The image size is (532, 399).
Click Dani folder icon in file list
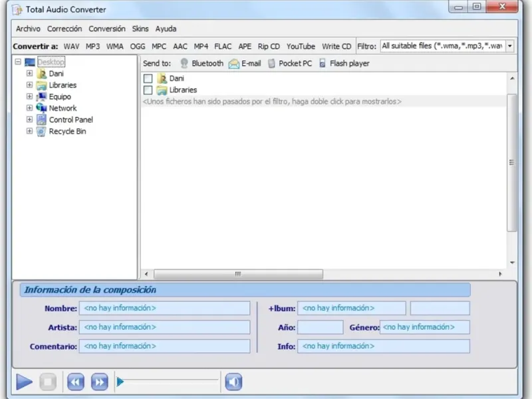point(162,78)
